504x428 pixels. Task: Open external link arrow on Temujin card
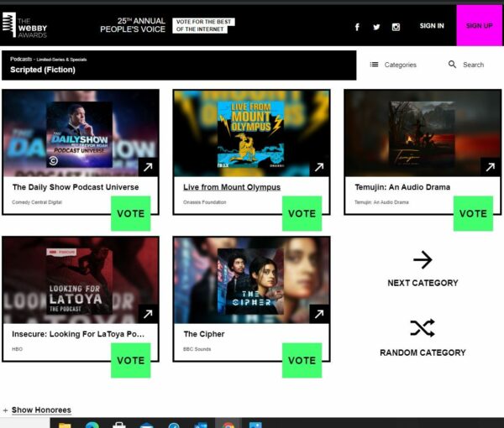(x=491, y=167)
